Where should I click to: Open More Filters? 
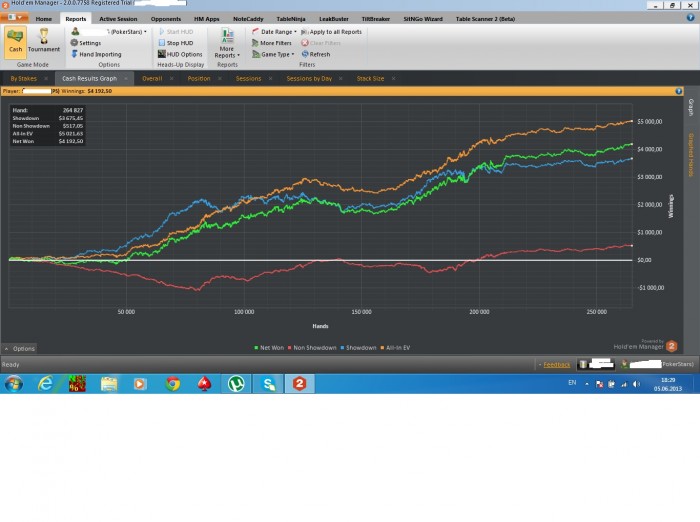(271, 43)
